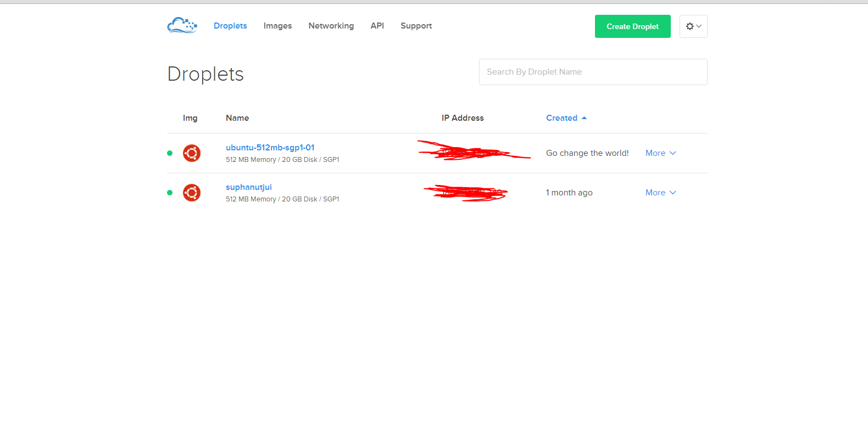The height and width of the screenshot is (421, 868).
Task: Click the IP Address column header
Action: (x=463, y=118)
